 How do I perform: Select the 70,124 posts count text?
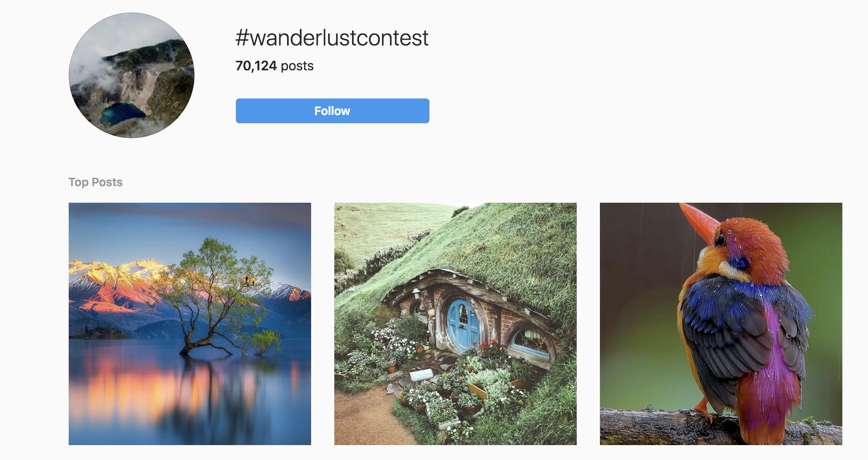click(x=274, y=66)
